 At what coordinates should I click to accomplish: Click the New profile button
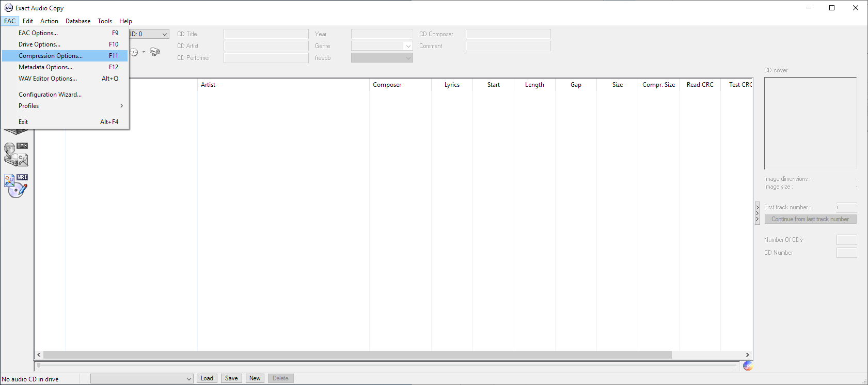[255, 378]
